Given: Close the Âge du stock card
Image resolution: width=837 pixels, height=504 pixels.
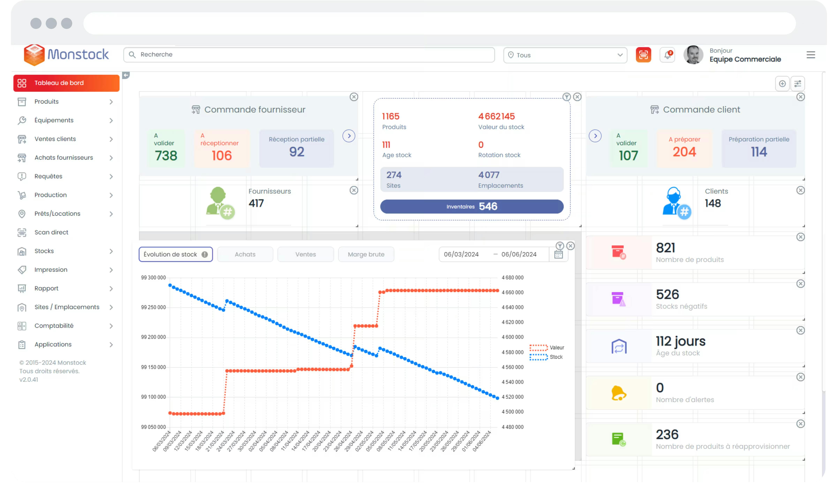Looking at the screenshot, I should tap(800, 330).
